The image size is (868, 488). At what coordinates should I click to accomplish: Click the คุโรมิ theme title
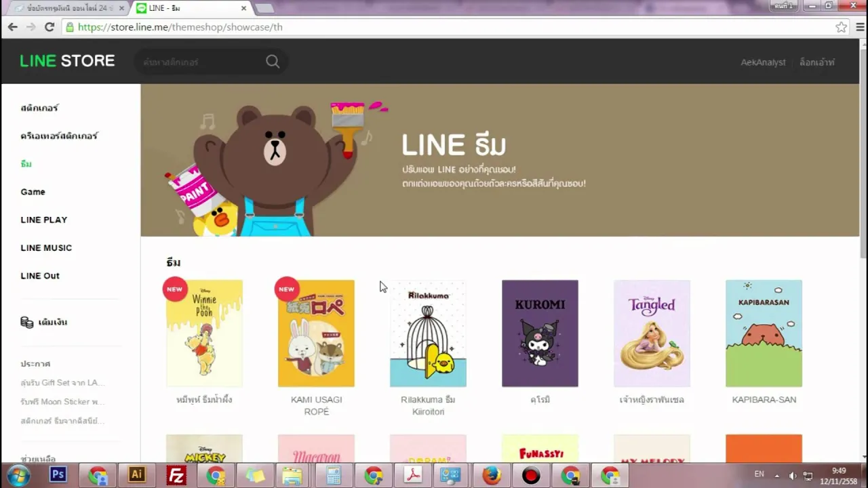click(x=540, y=400)
